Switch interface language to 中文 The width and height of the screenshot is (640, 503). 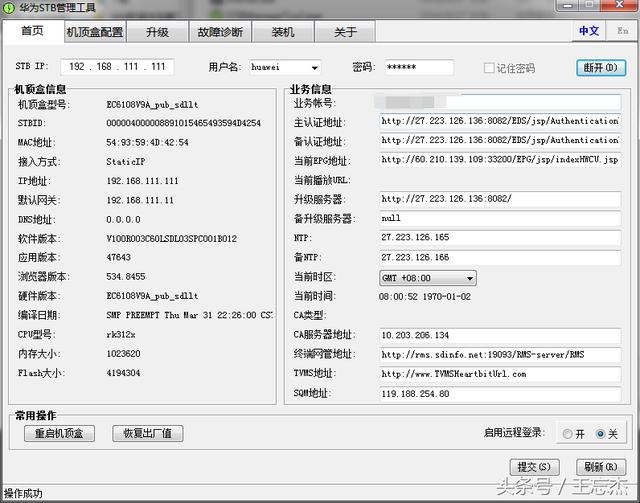click(x=589, y=31)
